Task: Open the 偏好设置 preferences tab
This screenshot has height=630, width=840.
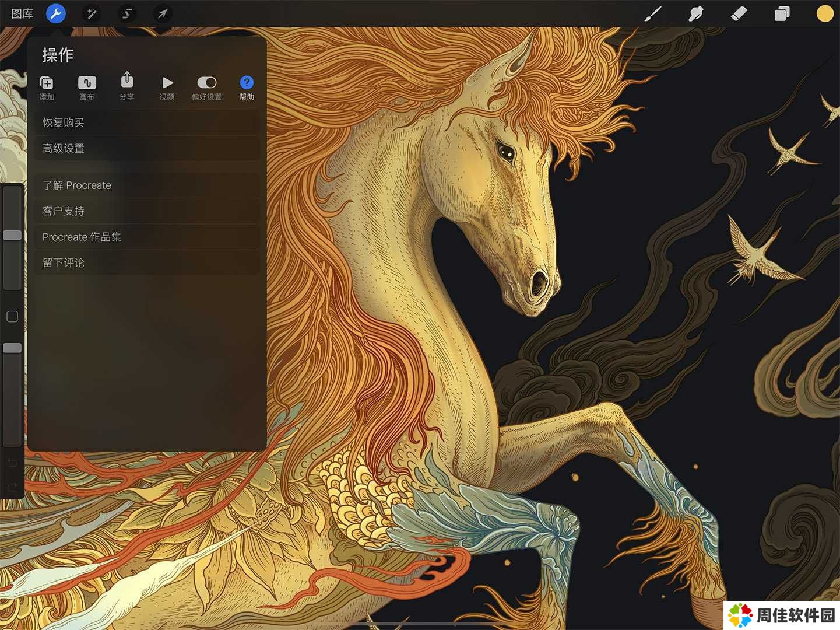Action: (x=206, y=87)
